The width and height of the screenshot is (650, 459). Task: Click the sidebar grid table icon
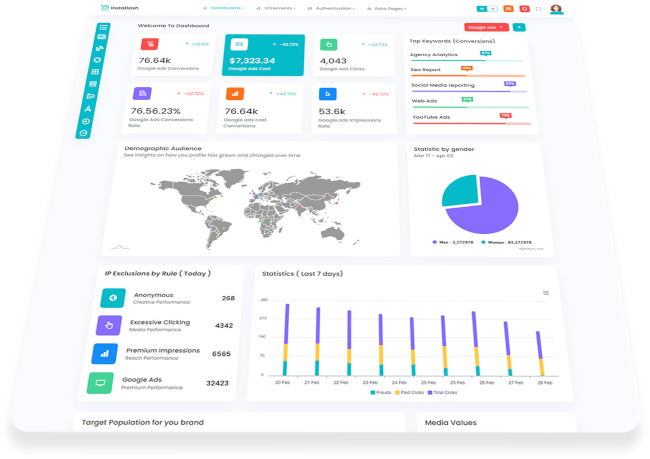pos(95,72)
